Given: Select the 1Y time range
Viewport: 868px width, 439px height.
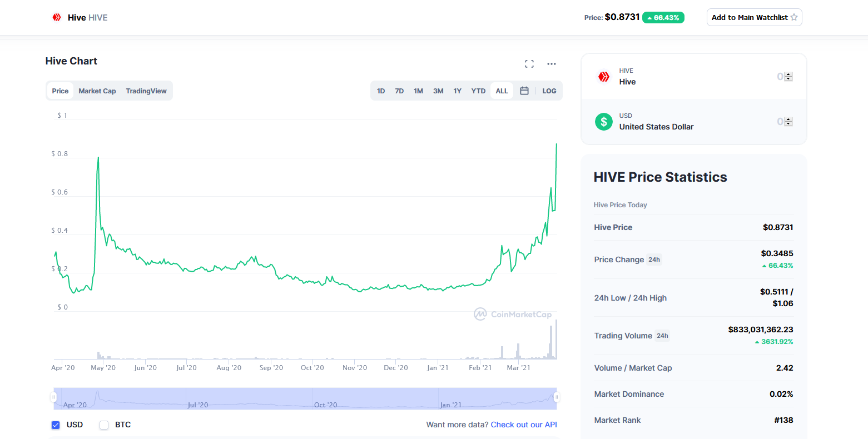Looking at the screenshot, I should click(x=457, y=91).
